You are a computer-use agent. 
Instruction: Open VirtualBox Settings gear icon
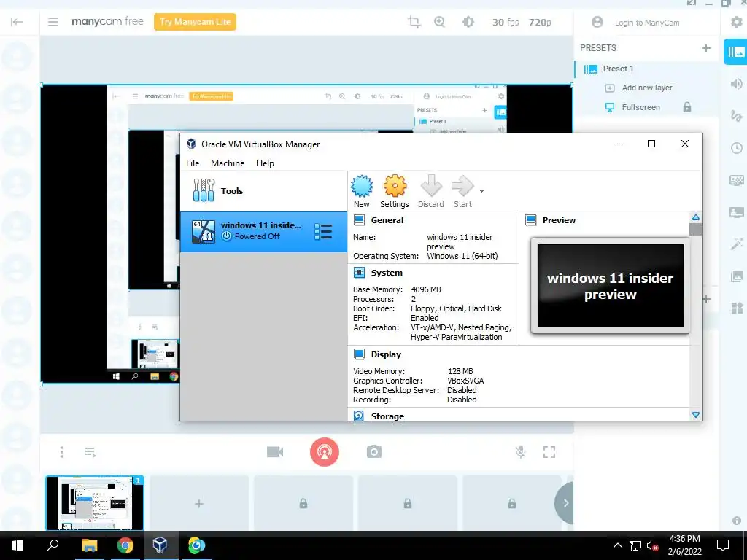[x=395, y=191]
